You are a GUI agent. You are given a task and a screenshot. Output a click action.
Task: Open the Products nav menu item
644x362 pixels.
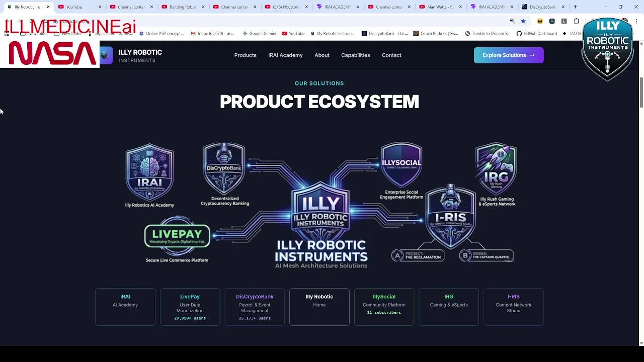click(245, 55)
